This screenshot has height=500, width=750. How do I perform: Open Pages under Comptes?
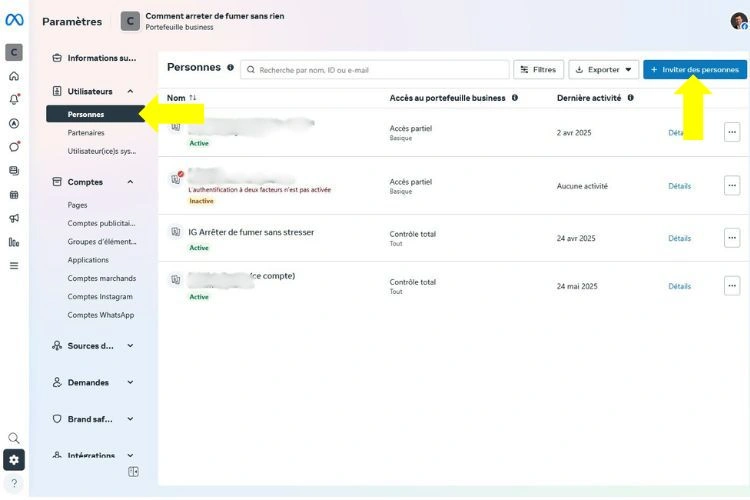(77, 205)
